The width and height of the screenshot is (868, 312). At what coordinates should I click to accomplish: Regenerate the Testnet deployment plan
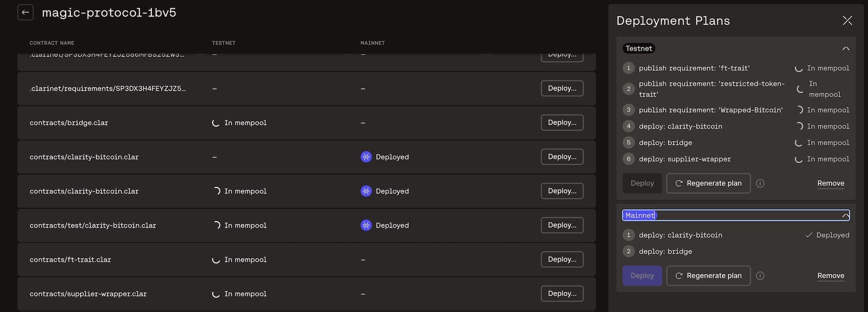pos(708,183)
